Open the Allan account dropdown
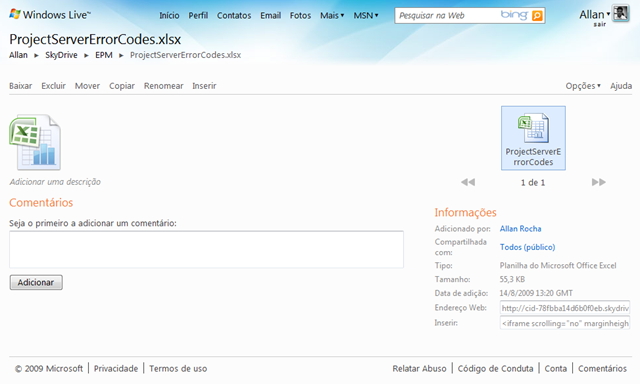 [x=594, y=14]
